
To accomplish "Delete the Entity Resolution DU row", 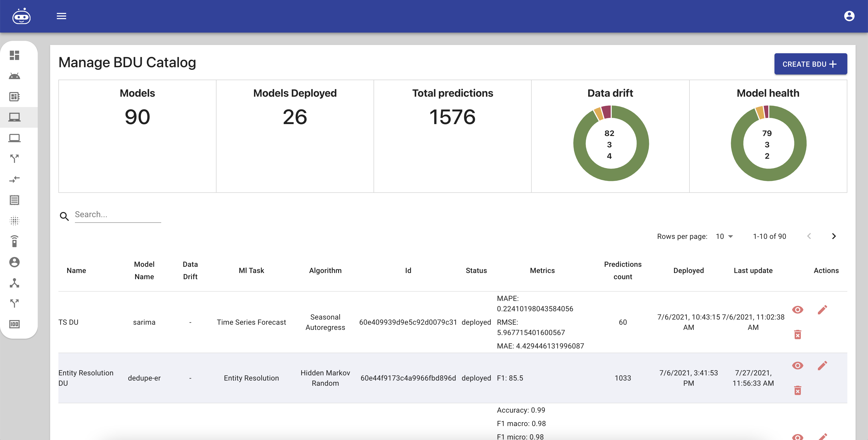I will [797, 390].
